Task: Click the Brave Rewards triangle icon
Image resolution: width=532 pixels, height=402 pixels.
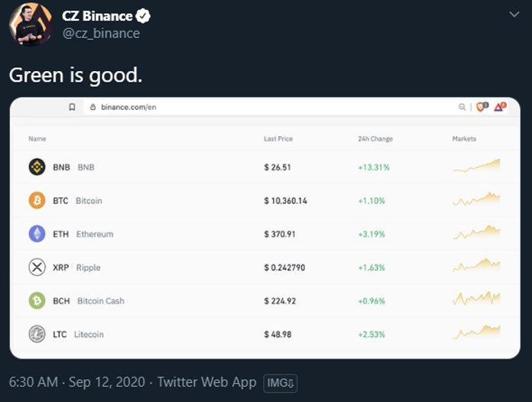Action: pyautogui.click(x=500, y=107)
